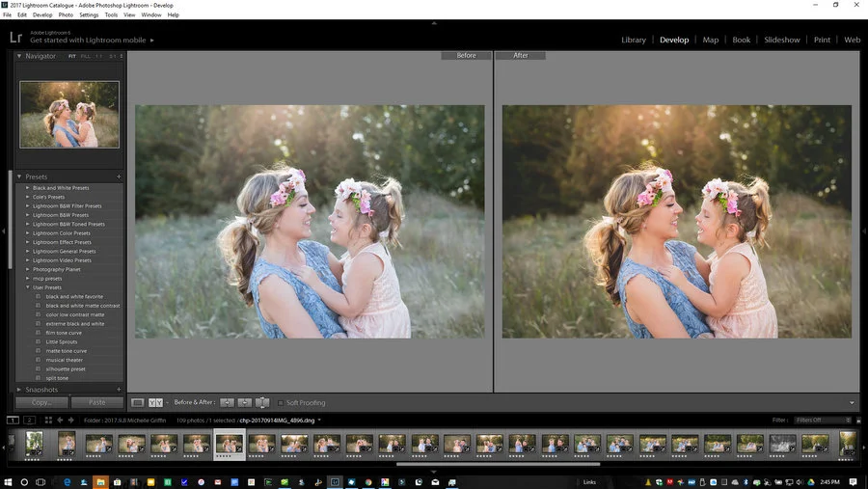Expand mcp presets folder
This screenshot has height=489, width=868.
[28, 279]
